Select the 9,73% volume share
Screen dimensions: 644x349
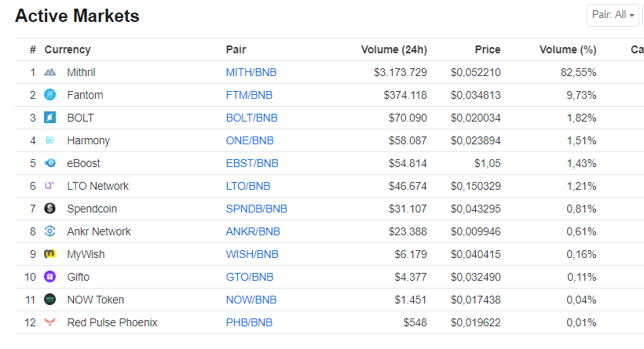coord(581,95)
